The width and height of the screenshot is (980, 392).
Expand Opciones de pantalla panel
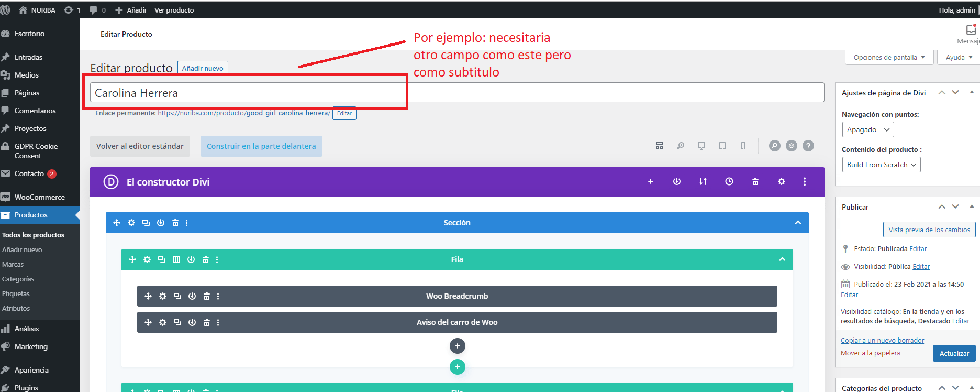(889, 57)
